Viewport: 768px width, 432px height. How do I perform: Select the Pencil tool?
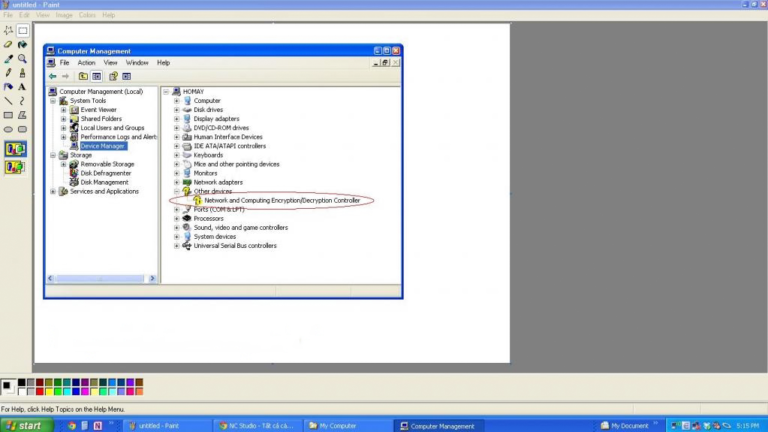tap(9, 72)
